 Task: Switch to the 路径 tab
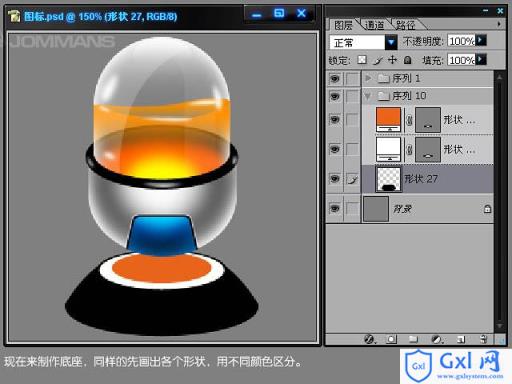click(405, 25)
